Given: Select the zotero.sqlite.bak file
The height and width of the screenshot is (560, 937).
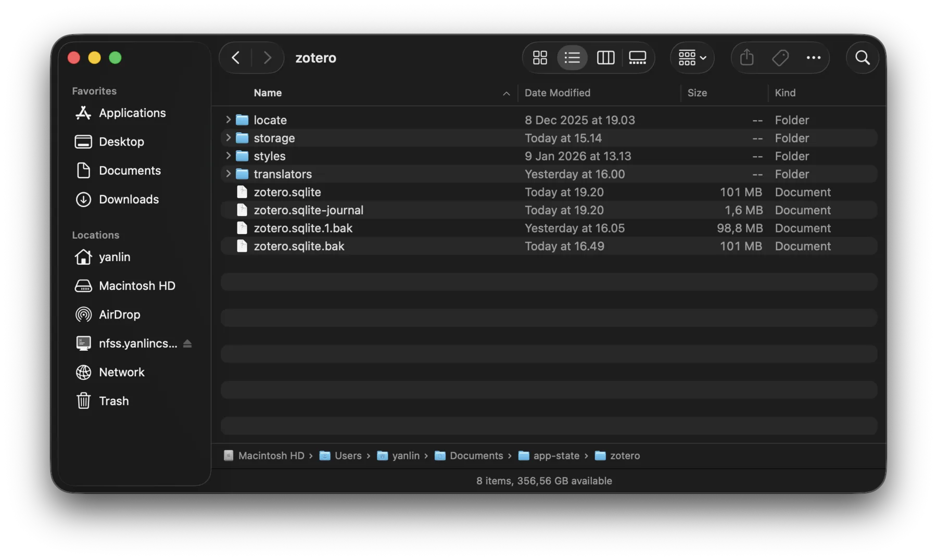Looking at the screenshot, I should coord(299,246).
